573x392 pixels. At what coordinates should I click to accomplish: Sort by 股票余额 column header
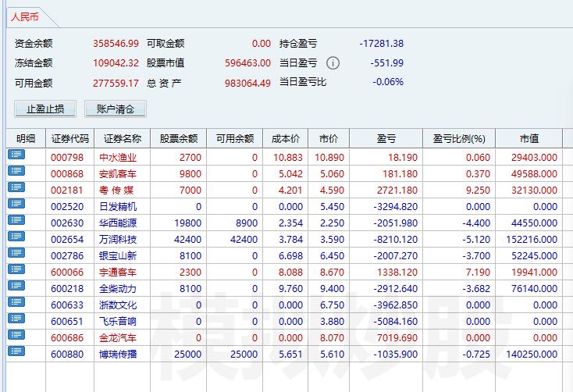(x=178, y=138)
